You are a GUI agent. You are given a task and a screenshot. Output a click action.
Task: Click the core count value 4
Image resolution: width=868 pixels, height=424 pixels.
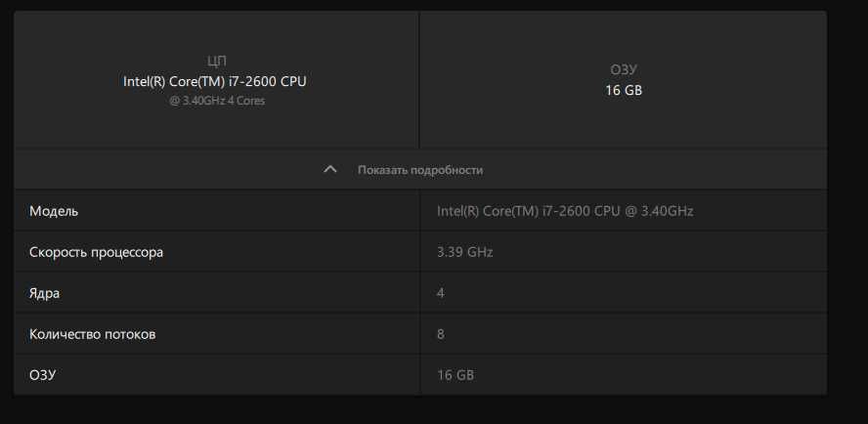pos(441,293)
